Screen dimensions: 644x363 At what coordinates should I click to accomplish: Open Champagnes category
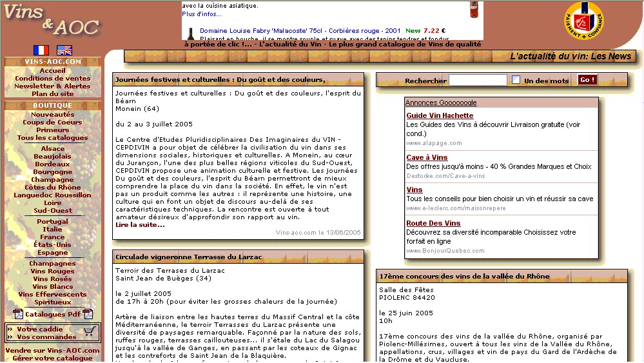(53, 264)
